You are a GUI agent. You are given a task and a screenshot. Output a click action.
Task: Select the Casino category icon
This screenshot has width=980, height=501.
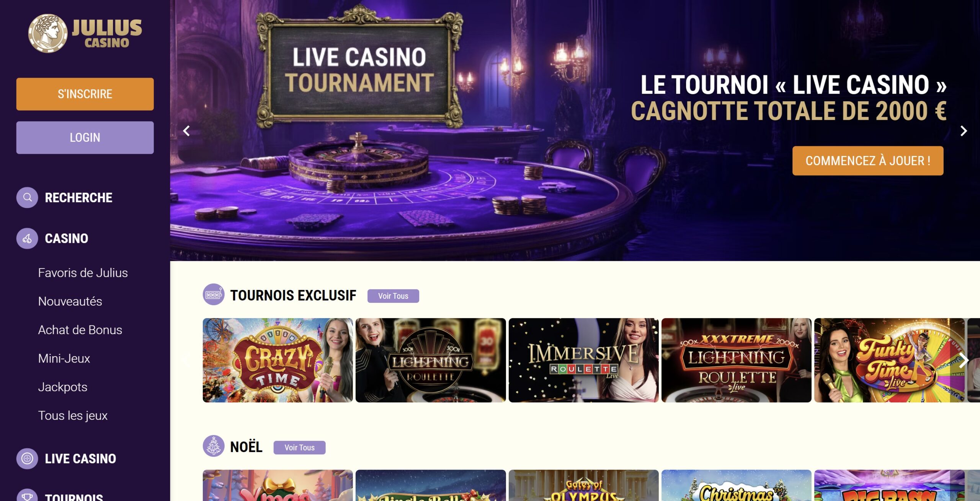click(27, 238)
